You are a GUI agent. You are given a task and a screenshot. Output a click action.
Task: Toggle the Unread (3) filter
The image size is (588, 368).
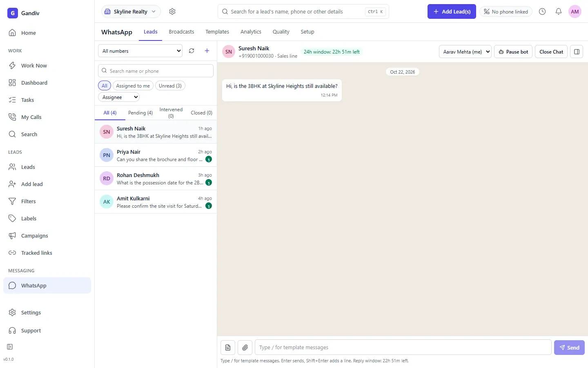170,85
